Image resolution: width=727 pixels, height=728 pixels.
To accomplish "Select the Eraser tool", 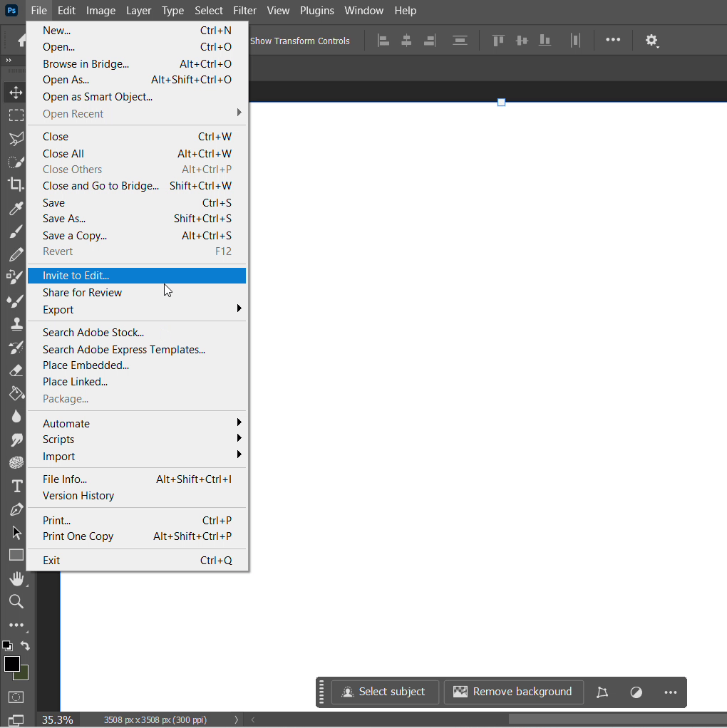I will coord(16,370).
